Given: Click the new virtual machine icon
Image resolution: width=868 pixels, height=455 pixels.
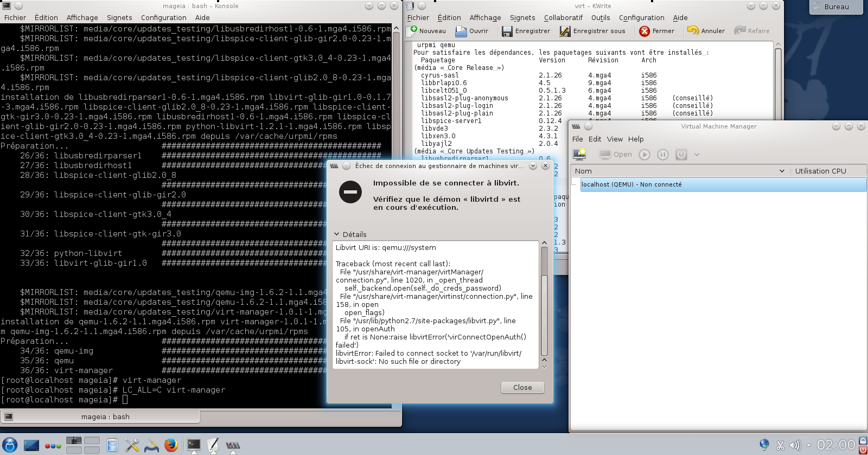Looking at the screenshot, I should pyautogui.click(x=579, y=155).
